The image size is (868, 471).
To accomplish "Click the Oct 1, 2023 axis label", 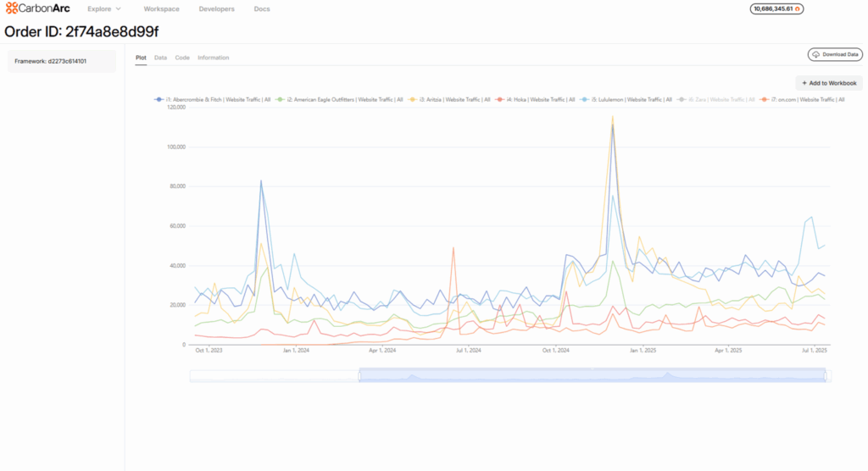I will pos(209,351).
